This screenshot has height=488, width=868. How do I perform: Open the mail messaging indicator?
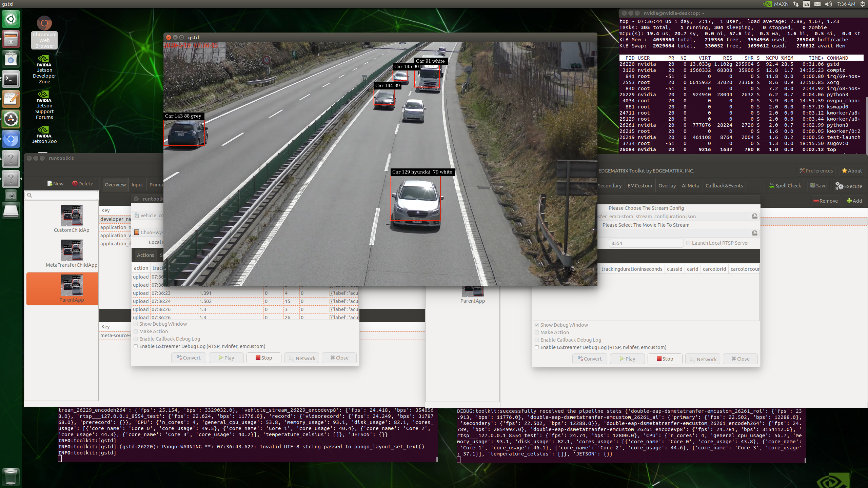coord(817,4)
